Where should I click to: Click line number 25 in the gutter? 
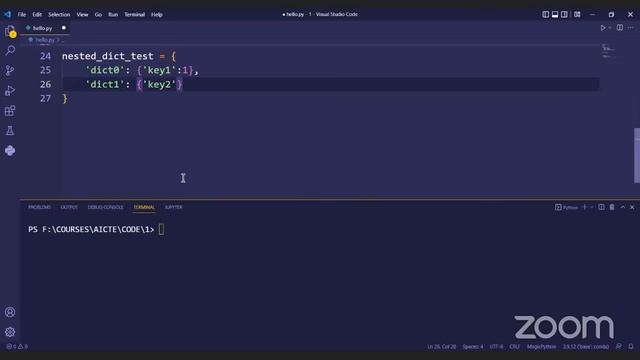(45, 70)
